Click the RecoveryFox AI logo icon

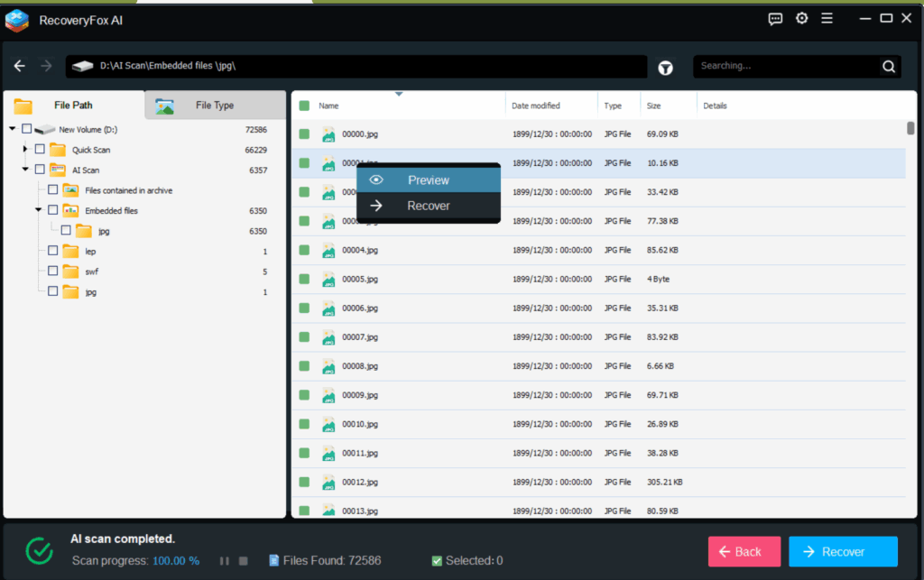click(18, 20)
